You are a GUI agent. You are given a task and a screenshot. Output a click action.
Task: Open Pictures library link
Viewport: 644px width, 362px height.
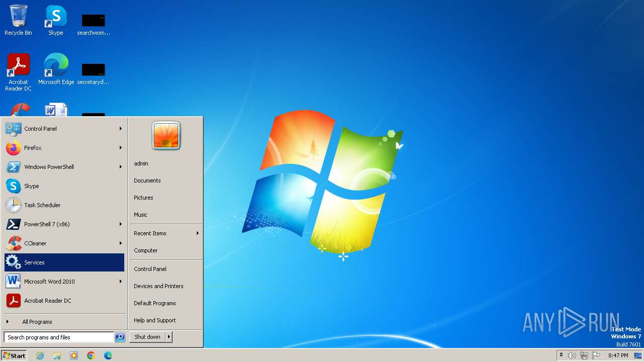pyautogui.click(x=166, y=198)
